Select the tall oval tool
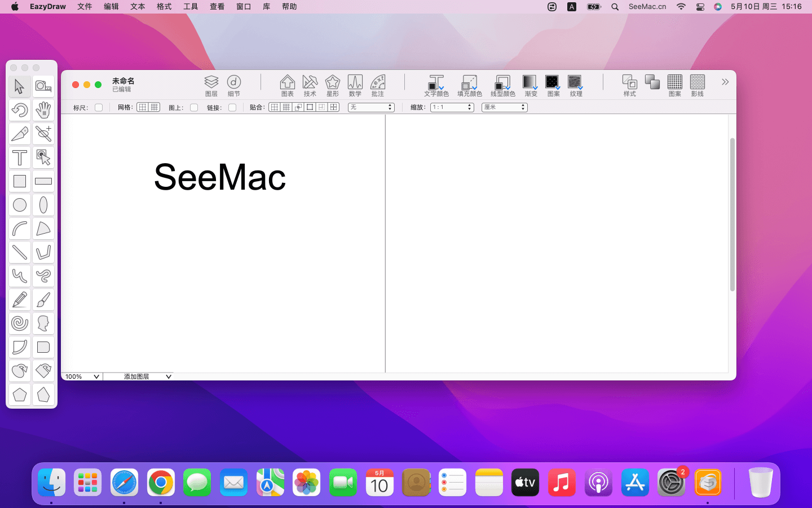 (x=43, y=205)
